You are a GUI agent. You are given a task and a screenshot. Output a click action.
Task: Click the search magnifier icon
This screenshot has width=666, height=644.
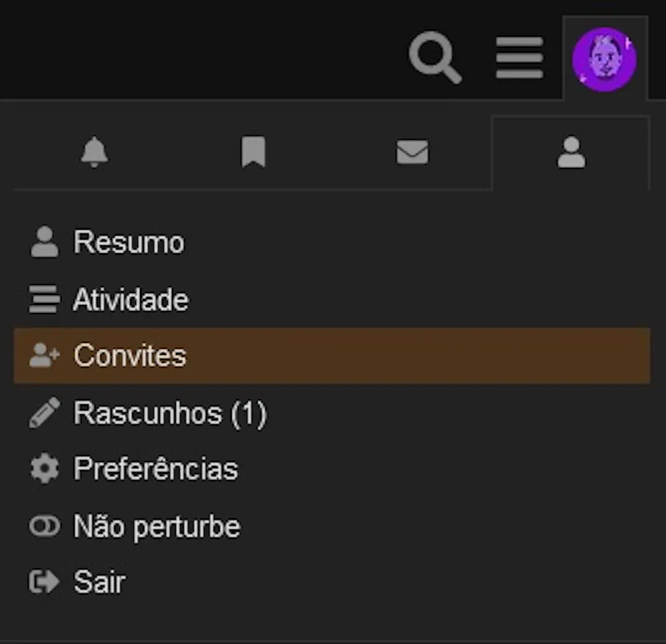point(435,59)
